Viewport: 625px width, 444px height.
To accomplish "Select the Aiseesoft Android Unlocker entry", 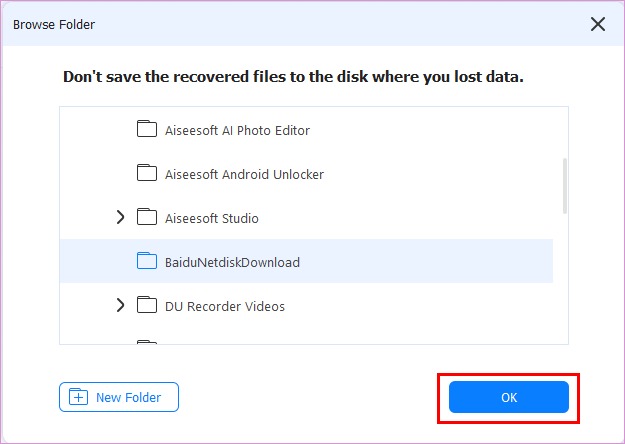I will point(244,174).
